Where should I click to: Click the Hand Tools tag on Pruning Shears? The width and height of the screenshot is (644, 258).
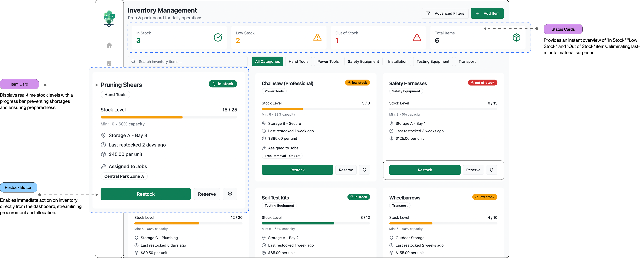pyautogui.click(x=115, y=95)
